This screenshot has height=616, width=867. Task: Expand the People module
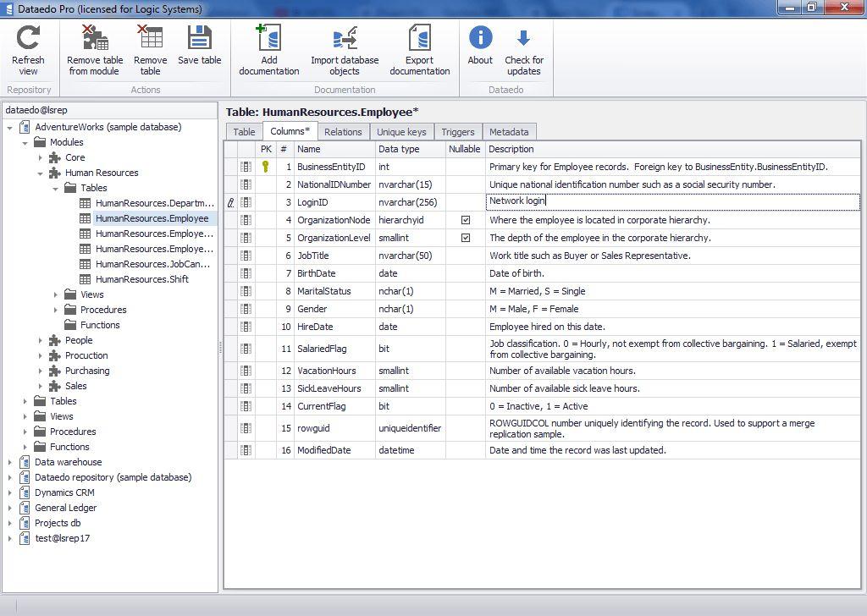click(x=41, y=340)
